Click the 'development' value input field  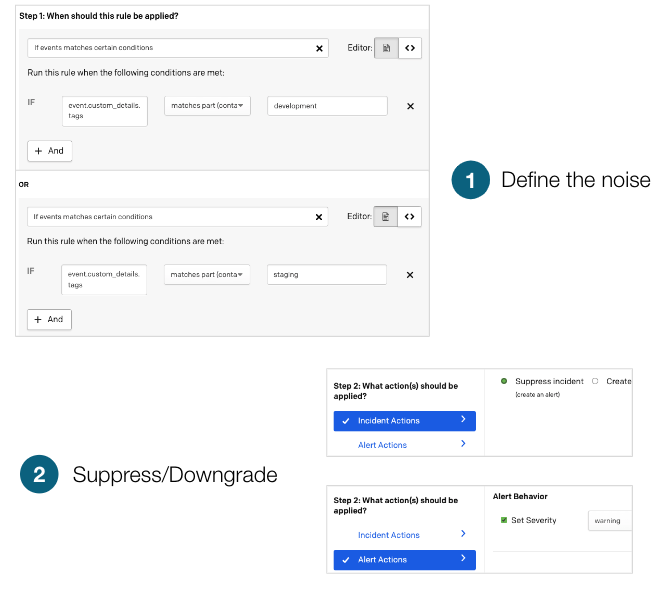click(x=327, y=106)
